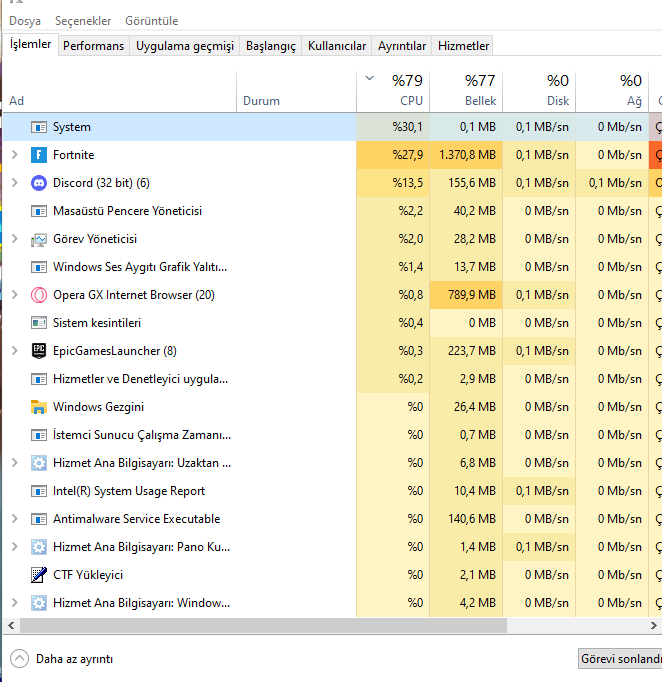Select the Sistem kesintileri row name
Viewport: 662px width, 682px height.
tap(97, 323)
